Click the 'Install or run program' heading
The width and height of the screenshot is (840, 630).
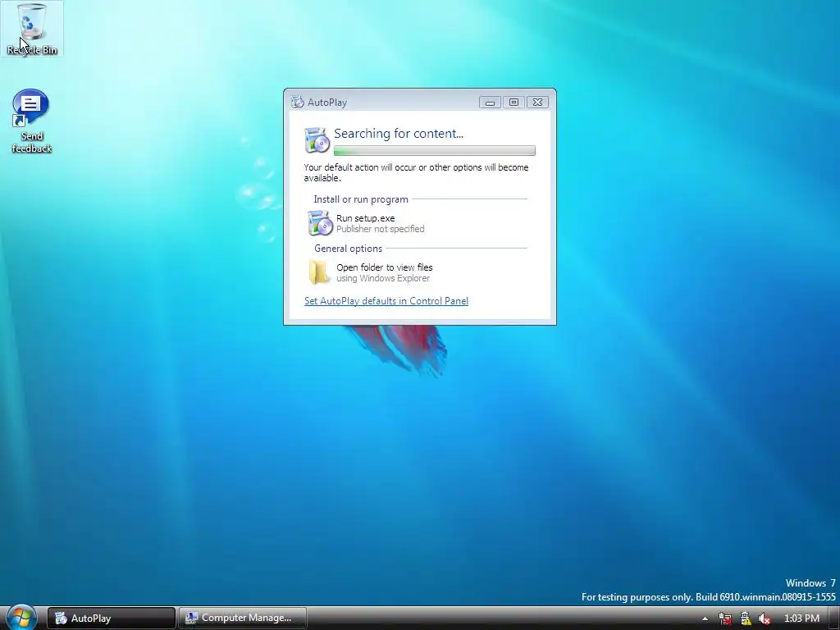[361, 199]
